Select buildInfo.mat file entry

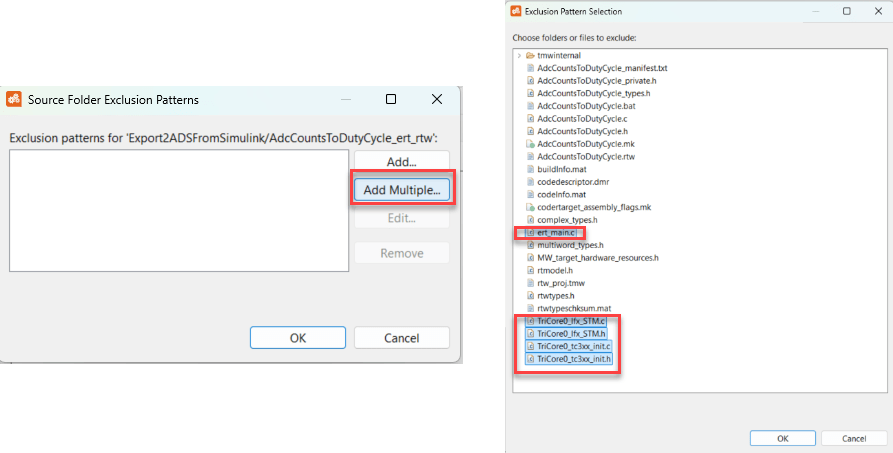point(561,169)
